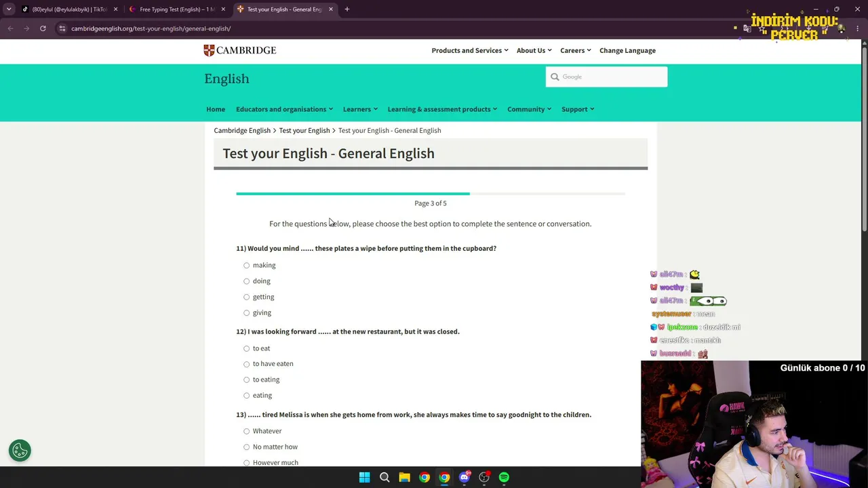868x488 pixels.
Task: Click Change Language in the top menu
Action: [627, 50]
